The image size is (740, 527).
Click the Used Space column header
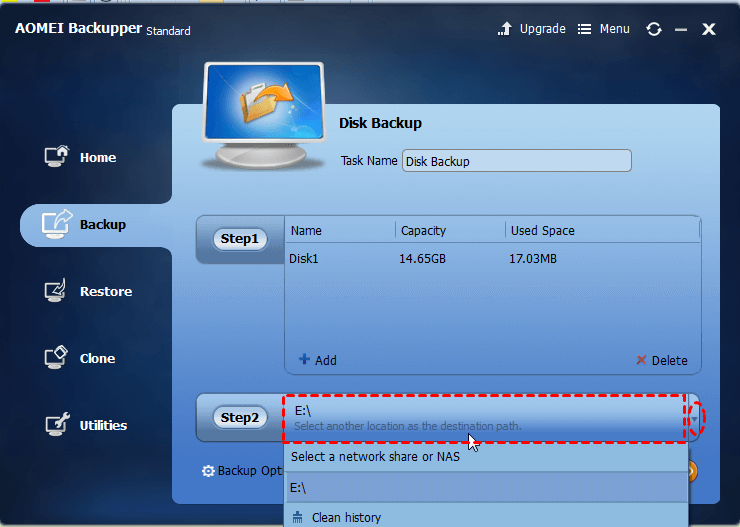click(543, 231)
